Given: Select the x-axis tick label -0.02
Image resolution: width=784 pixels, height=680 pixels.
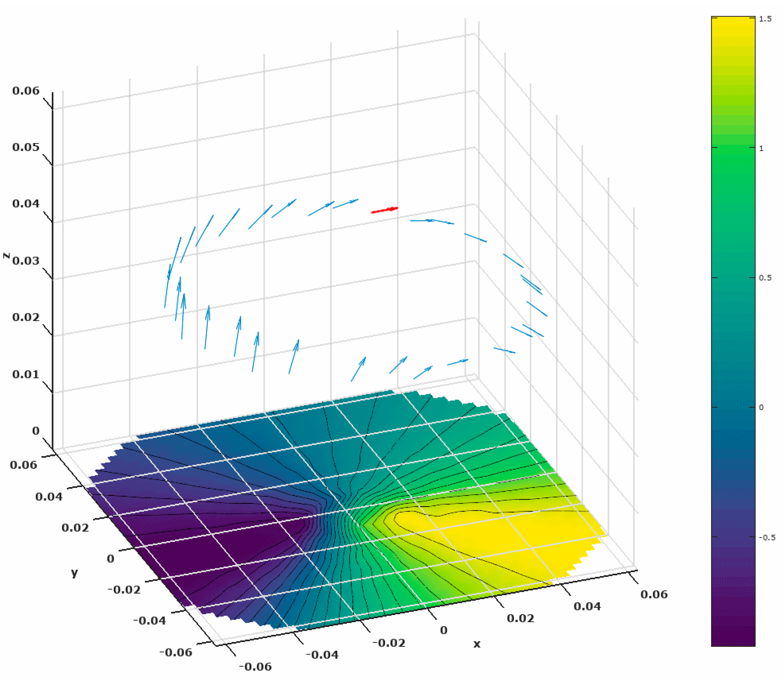Looking at the screenshot, I should (x=389, y=643).
